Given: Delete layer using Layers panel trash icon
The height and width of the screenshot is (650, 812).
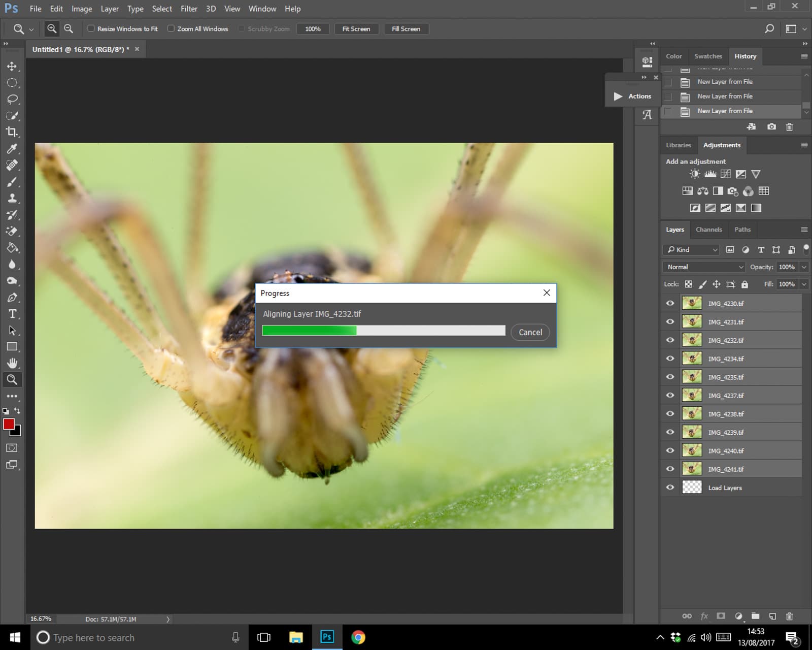Looking at the screenshot, I should coord(789,616).
